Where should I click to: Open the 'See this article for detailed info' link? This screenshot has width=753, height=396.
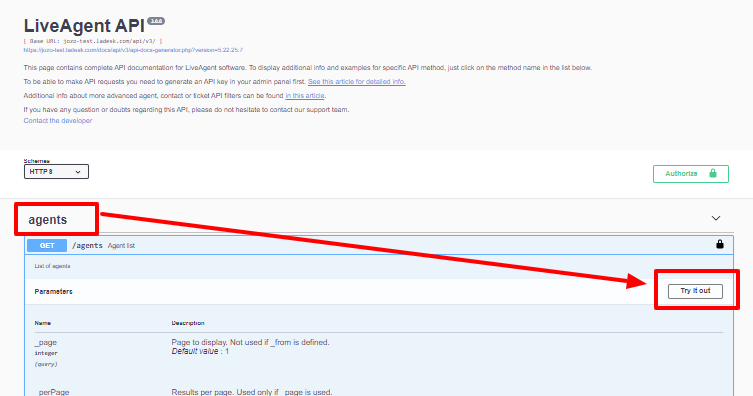[357, 82]
